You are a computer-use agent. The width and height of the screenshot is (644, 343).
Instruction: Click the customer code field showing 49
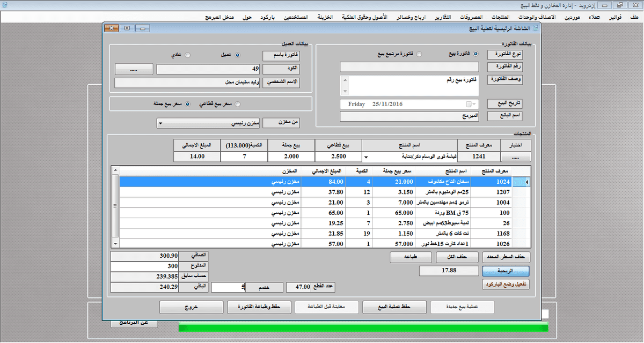coord(209,70)
